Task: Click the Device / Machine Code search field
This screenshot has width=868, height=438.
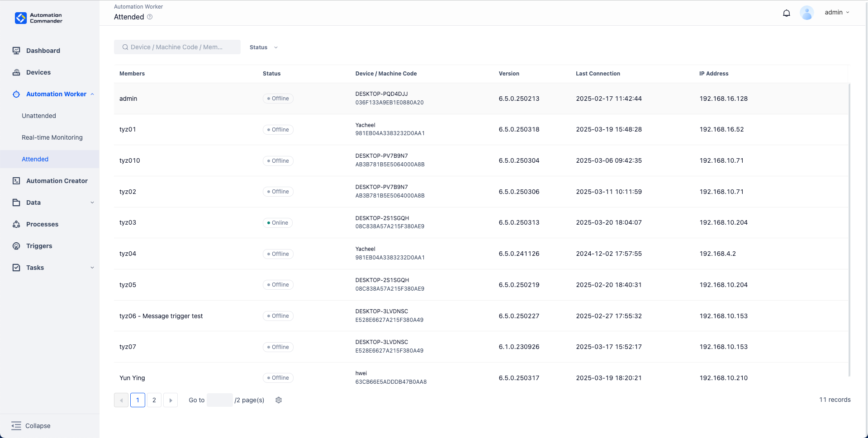Action: point(177,47)
